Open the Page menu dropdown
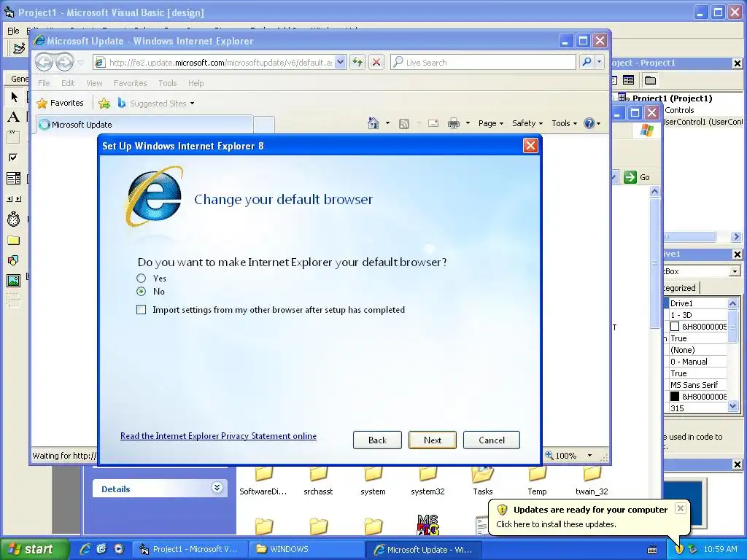This screenshot has height=560, width=747. point(491,123)
